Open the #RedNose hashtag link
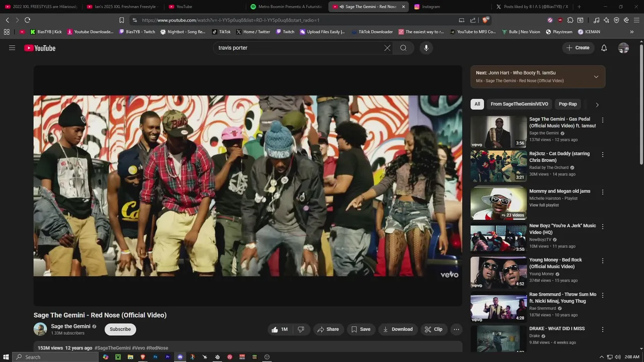The image size is (644, 362). coord(157,348)
